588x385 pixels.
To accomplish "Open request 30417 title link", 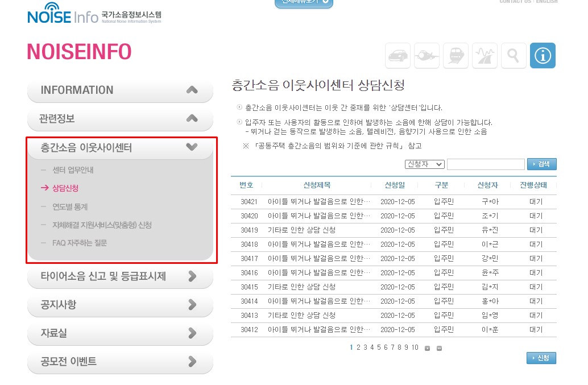I will click(x=319, y=259).
